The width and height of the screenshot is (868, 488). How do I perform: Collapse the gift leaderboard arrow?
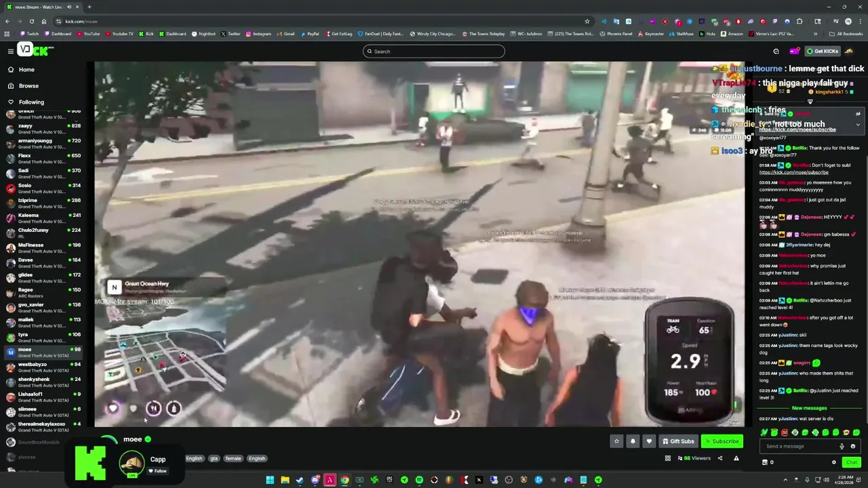[810, 102]
